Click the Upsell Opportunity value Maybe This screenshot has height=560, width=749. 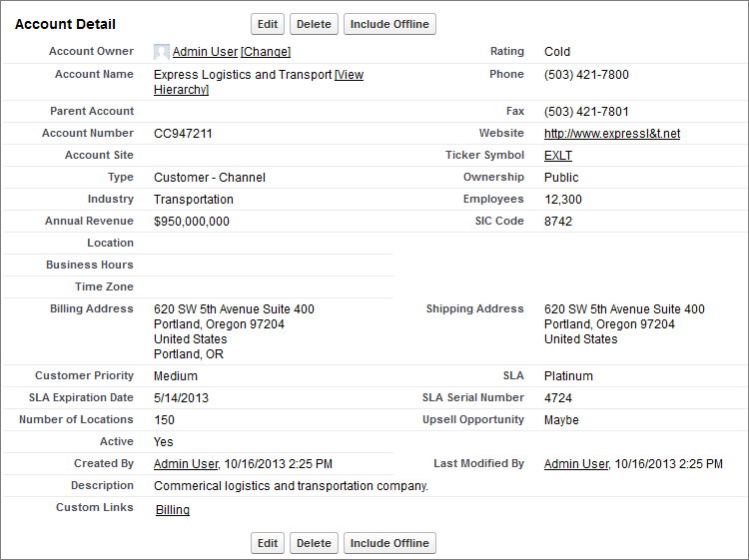pos(561,420)
